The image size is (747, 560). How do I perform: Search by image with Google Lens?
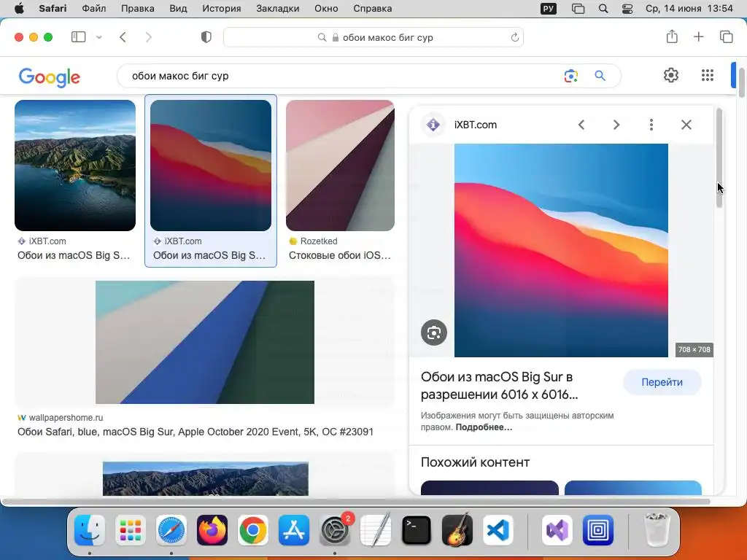coord(570,76)
